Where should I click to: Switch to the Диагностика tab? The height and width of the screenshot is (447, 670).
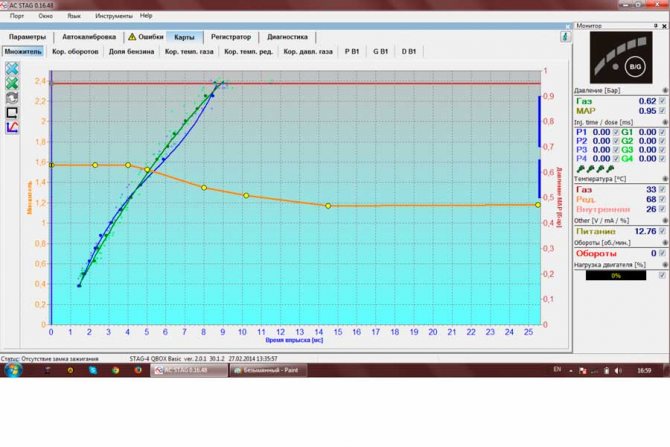coord(288,36)
